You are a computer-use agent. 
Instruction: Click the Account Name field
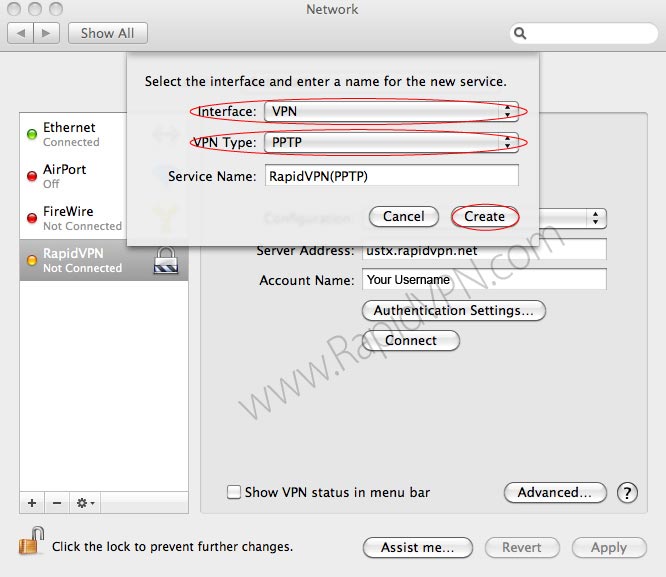click(484, 279)
